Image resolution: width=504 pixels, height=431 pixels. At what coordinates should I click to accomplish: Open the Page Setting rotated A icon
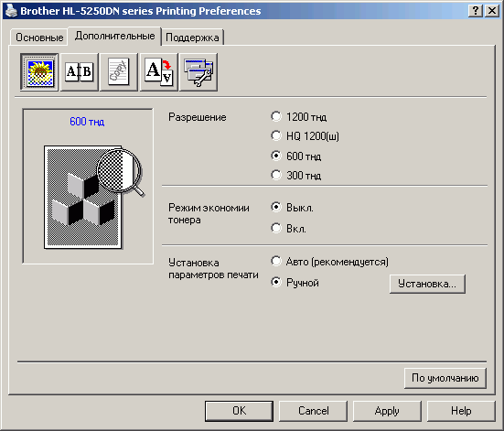[x=159, y=72]
